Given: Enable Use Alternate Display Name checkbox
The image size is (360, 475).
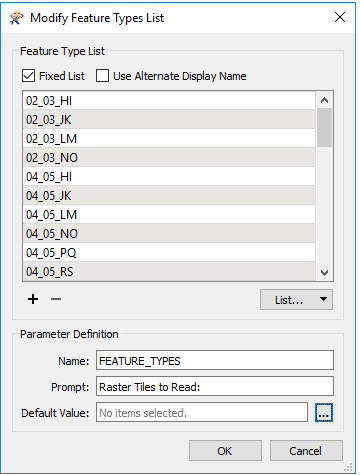Looking at the screenshot, I should [102, 76].
